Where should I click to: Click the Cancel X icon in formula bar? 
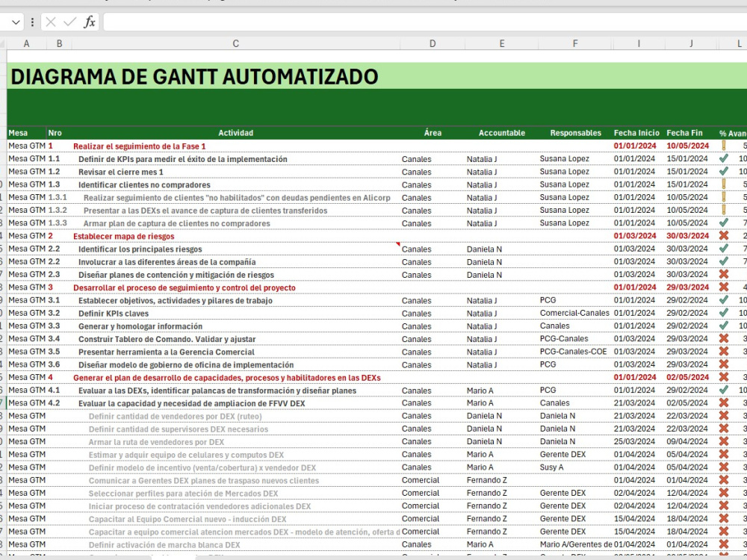[x=51, y=22]
